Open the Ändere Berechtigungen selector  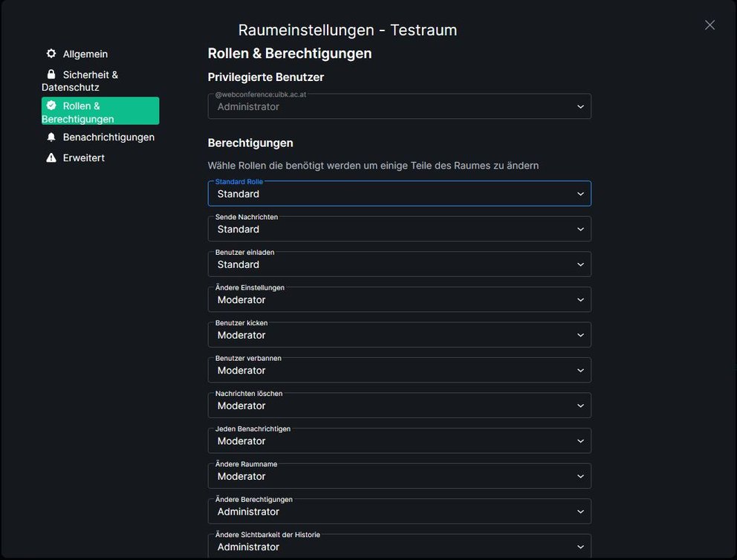pos(582,511)
